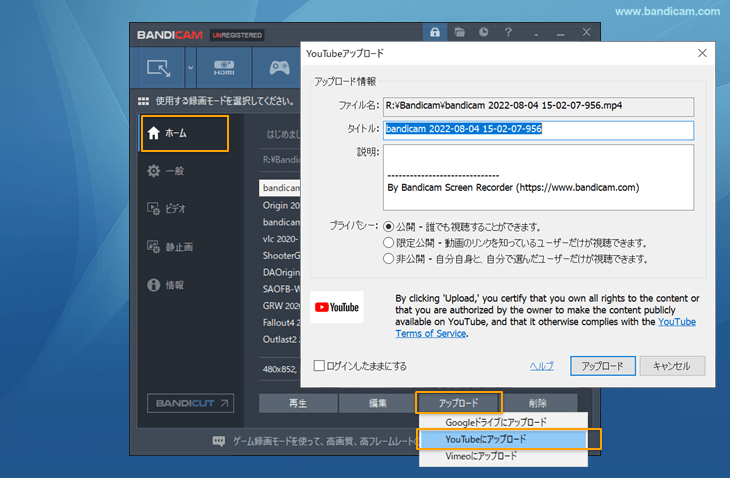This screenshot has height=478, width=730.
Task: Select the 'SAOFB-W' file row
Action: [280, 289]
